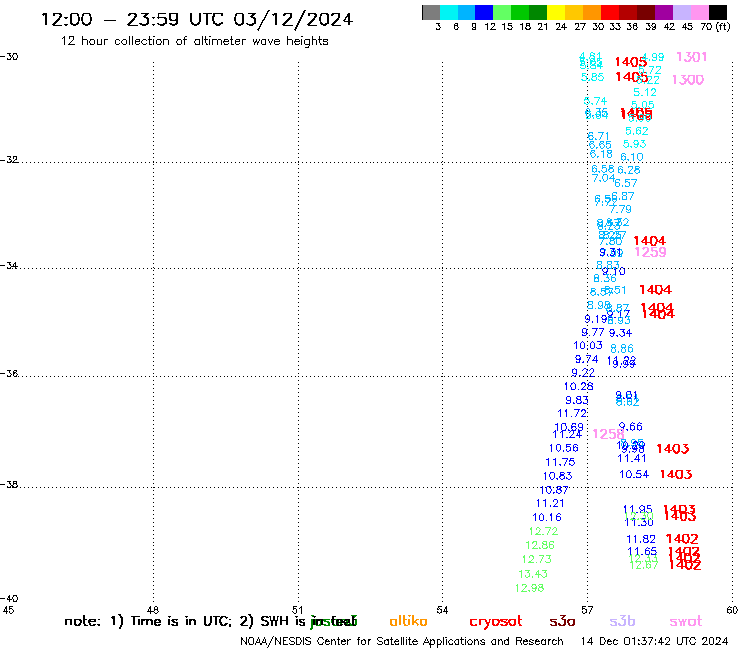The width and height of the screenshot is (740, 650).
Task: Click the pink swot time label '1258'
Action: 608,434
